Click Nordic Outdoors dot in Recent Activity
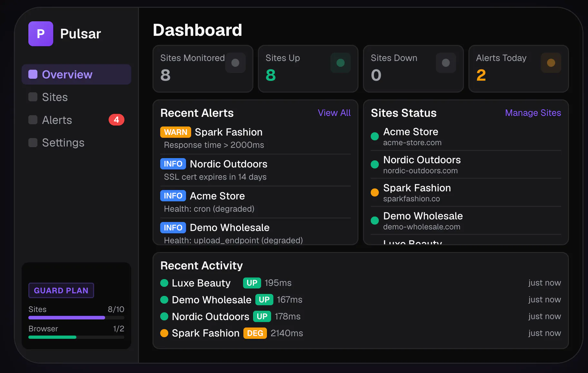Screen dimensions: 588x373 (x=164, y=317)
